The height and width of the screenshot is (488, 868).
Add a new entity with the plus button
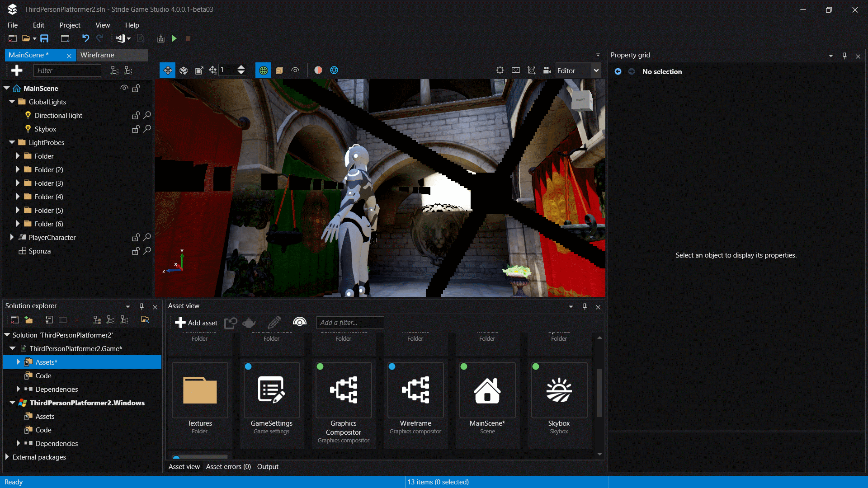click(x=17, y=70)
